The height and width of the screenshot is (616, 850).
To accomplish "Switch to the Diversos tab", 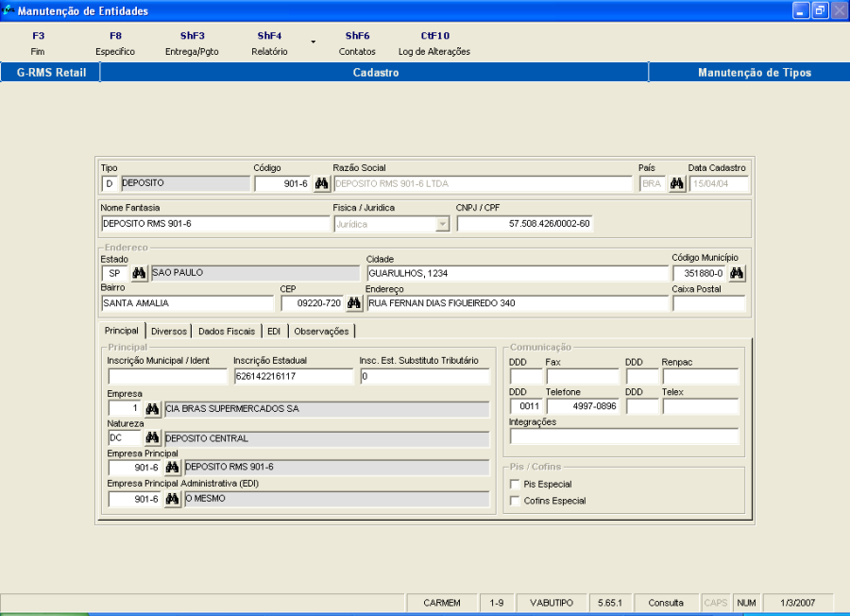I will (169, 332).
